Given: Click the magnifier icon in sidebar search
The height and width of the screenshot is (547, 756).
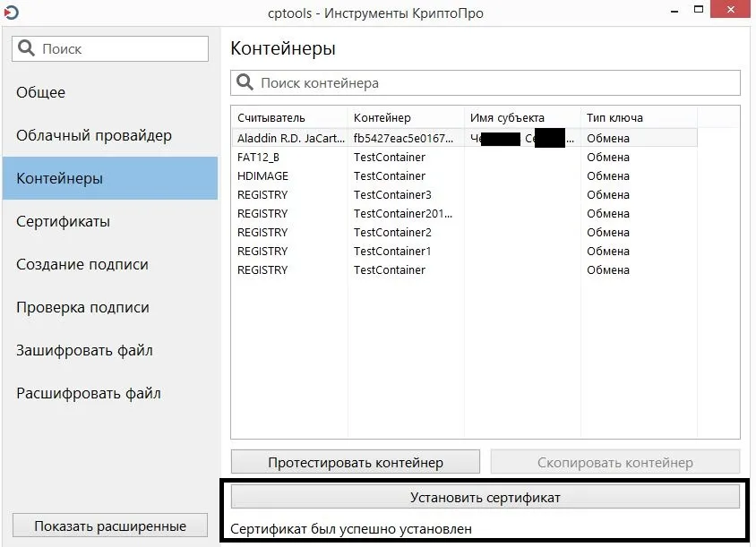Looking at the screenshot, I should pos(26,48).
